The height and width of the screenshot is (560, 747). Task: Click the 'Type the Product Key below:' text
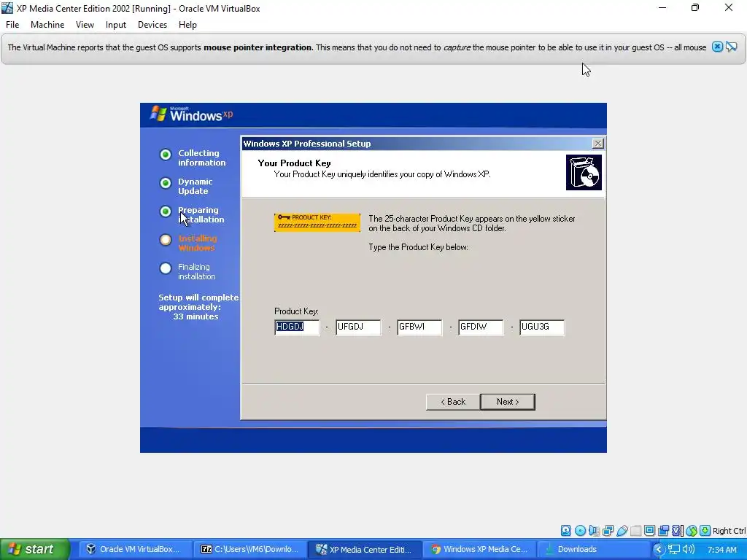click(418, 247)
